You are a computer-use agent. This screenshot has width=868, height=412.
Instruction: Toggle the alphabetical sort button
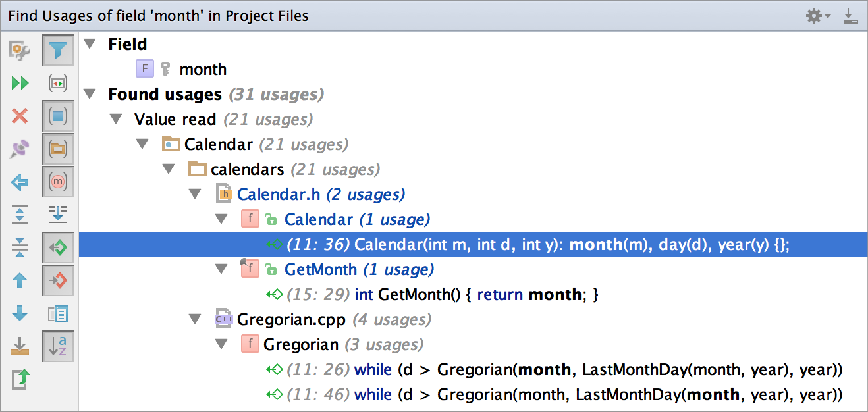coord(58,346)
